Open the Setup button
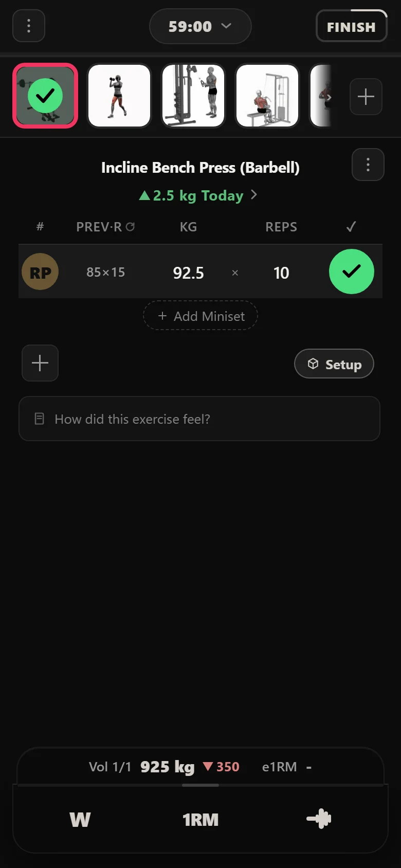Viewport: 401px width, 868px height. (334, 364)
